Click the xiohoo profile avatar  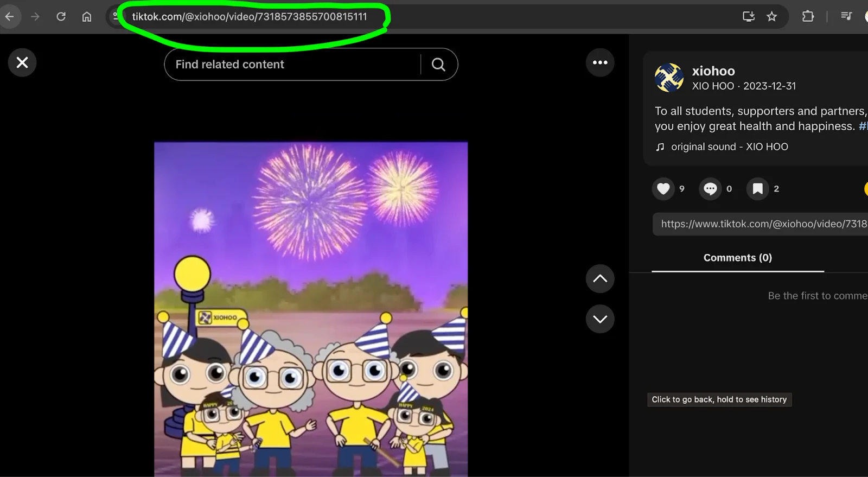coord(669,78)
